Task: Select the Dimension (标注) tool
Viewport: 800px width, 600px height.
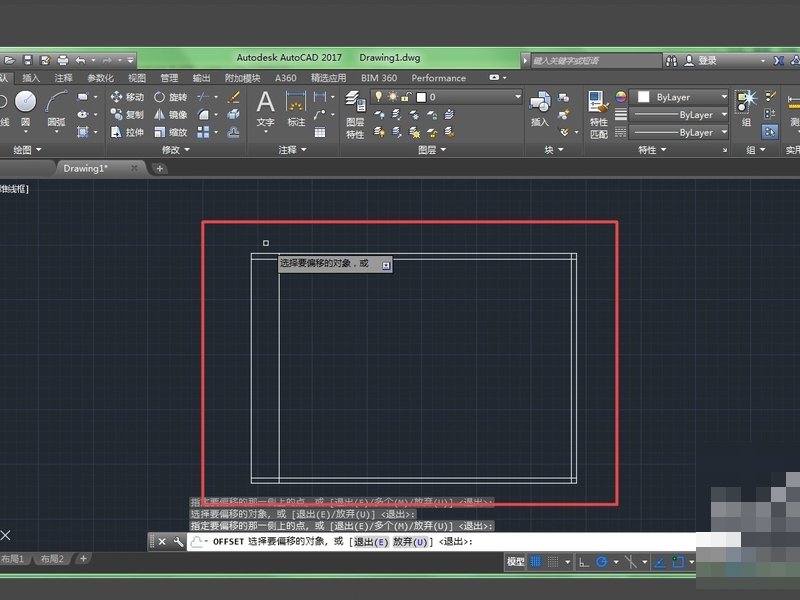Action: 296,110
